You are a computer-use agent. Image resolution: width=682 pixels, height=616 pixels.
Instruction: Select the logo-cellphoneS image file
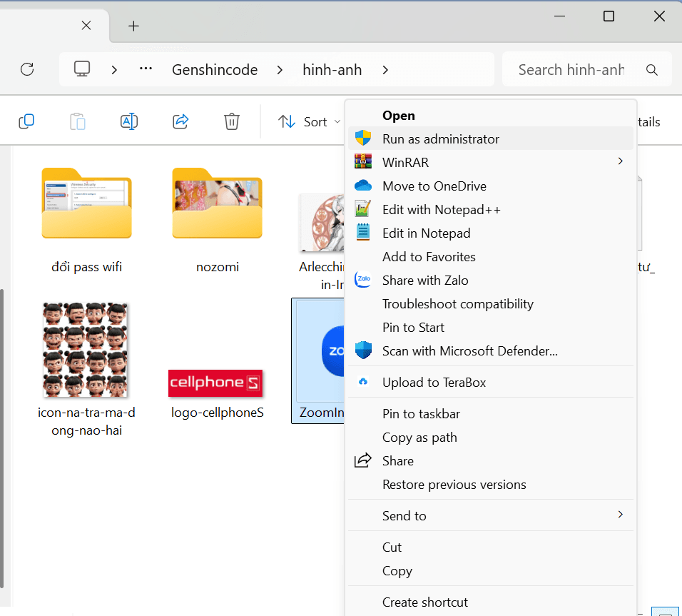(217, 384)
